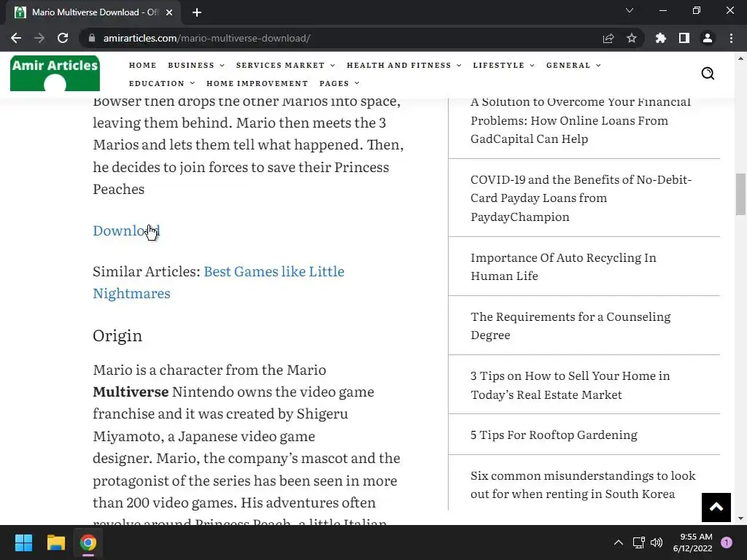747x560 pixels.
Task: Open the Chrome three-dot menu
Action: [x=731, y=38]
